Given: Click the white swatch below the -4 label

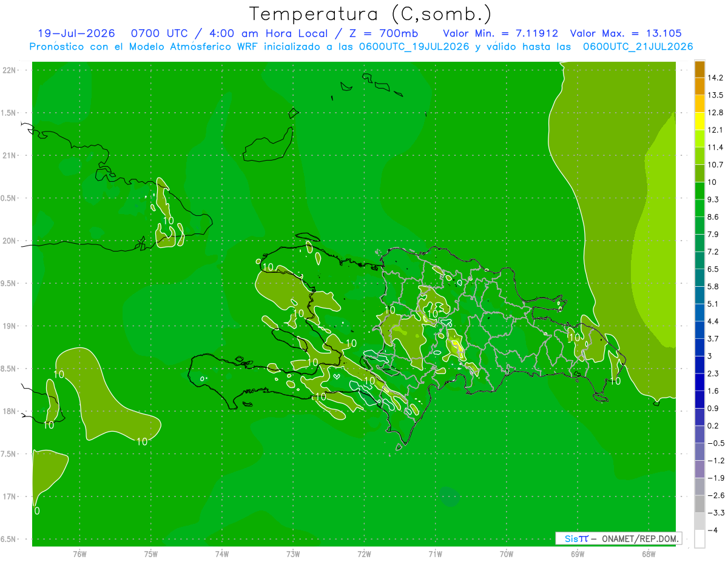Looking at the screenshot, I should tap(699, 539).
